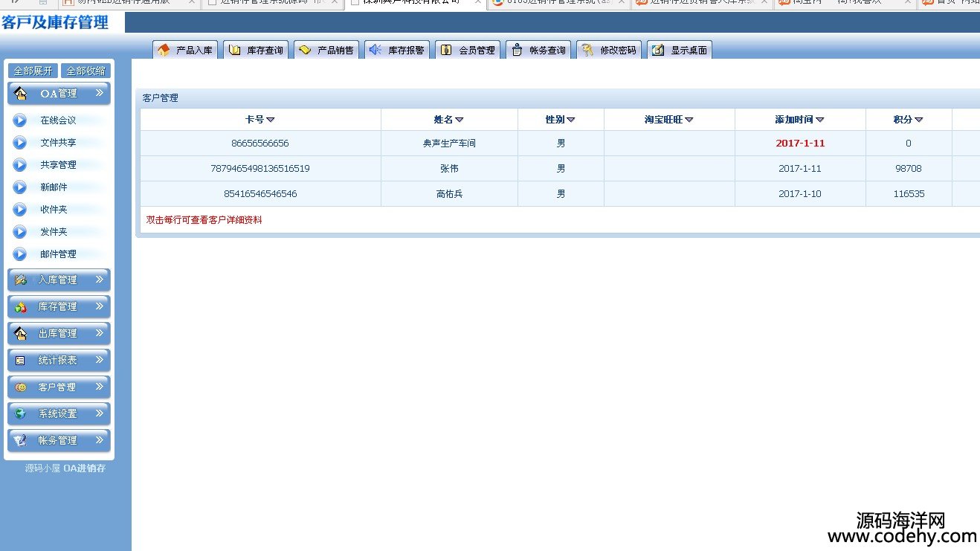Click the blue arrow icon beside 邮件管理
The height and width of the screenshot is (551, 980).
[20, 254]
